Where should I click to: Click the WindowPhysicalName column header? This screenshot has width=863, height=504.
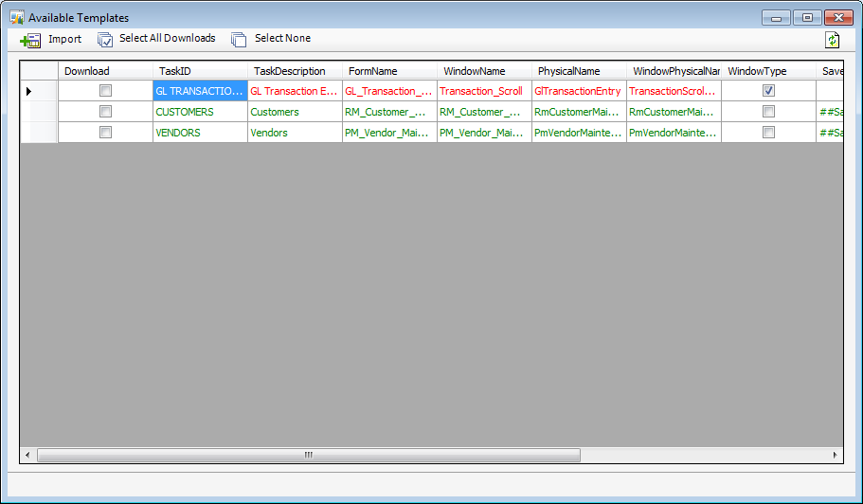click(674, 71)
